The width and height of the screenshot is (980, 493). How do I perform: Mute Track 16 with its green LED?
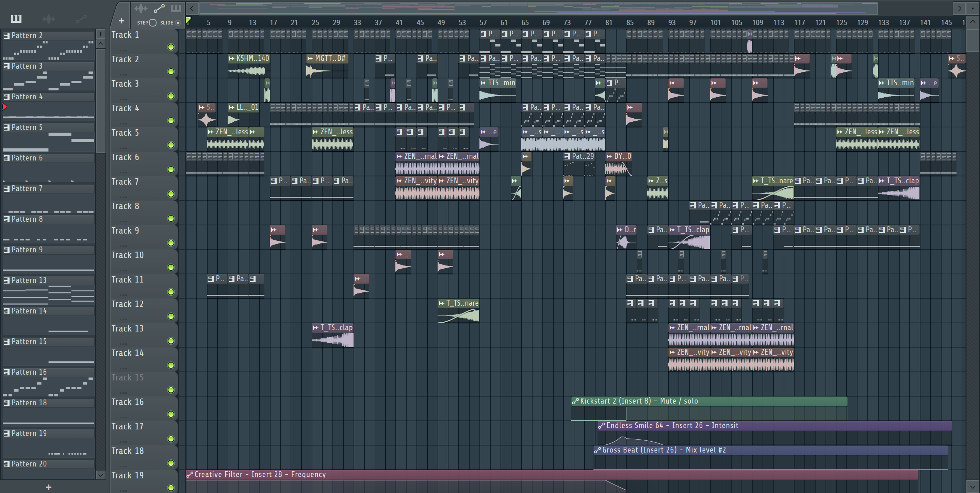coord(171,414)
